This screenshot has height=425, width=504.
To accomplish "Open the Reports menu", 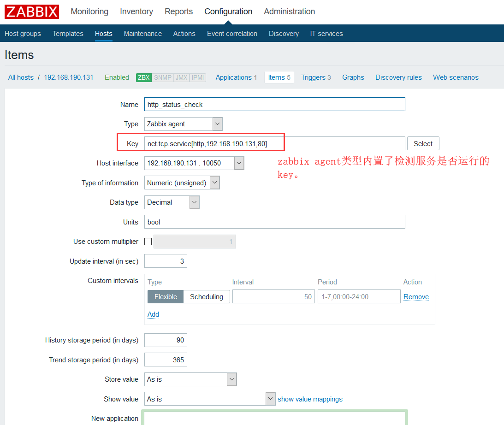I will pyautogui.click(x=179, y=12).
